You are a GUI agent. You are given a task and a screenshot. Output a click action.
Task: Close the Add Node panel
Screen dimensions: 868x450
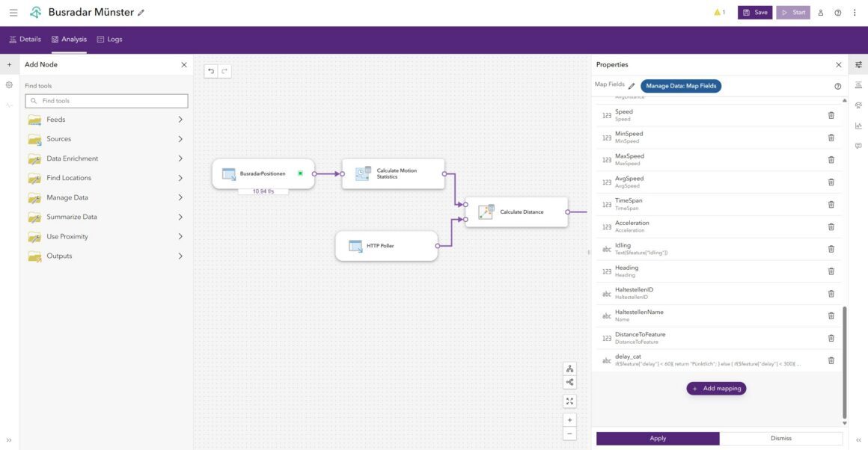coord(184,65)
